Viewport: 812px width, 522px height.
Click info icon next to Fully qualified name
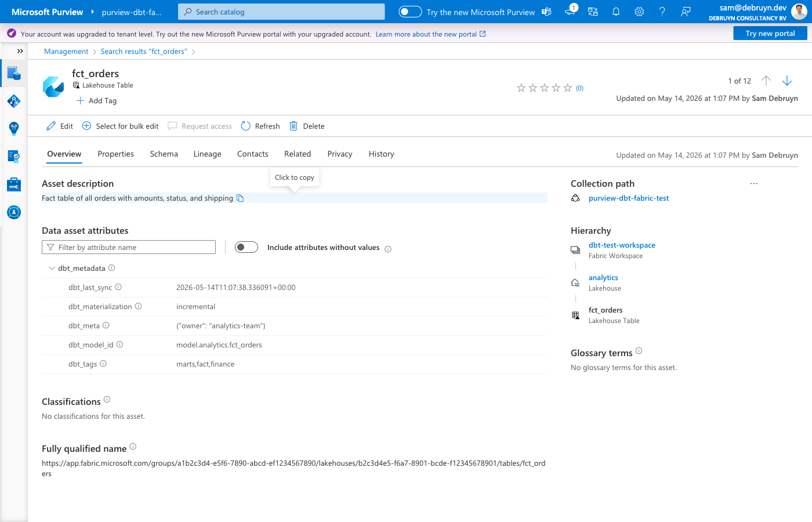click(x=133, y=447)
